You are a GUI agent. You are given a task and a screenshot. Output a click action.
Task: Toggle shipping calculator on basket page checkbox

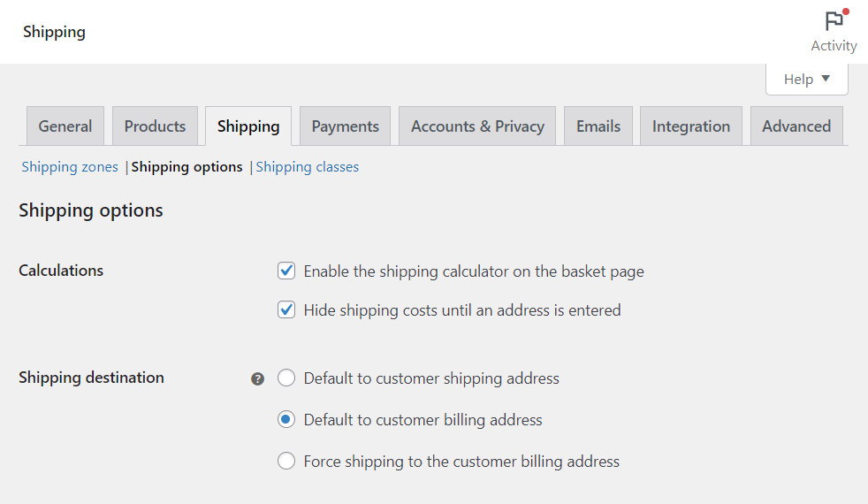click(x=286, y=271)
